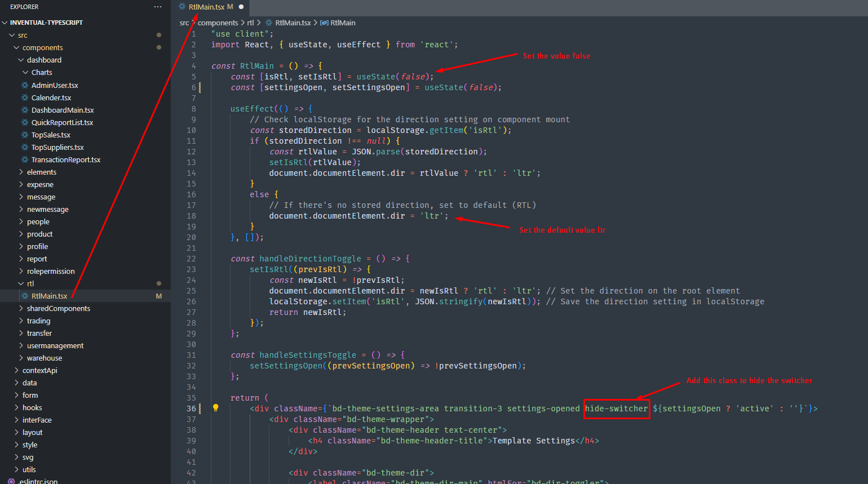Click line number 5 in gutter
This screenshot has width=868, height=484.
[x=194, y=77]
